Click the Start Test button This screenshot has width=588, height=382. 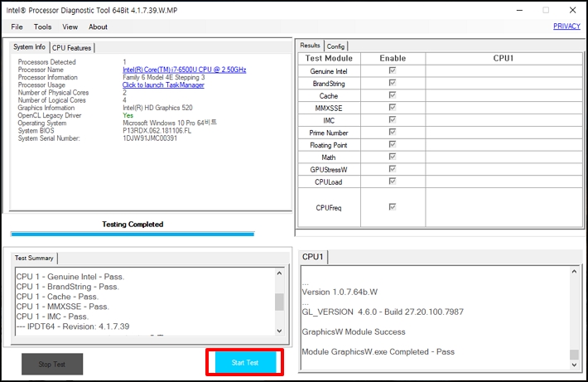(245, 362)
